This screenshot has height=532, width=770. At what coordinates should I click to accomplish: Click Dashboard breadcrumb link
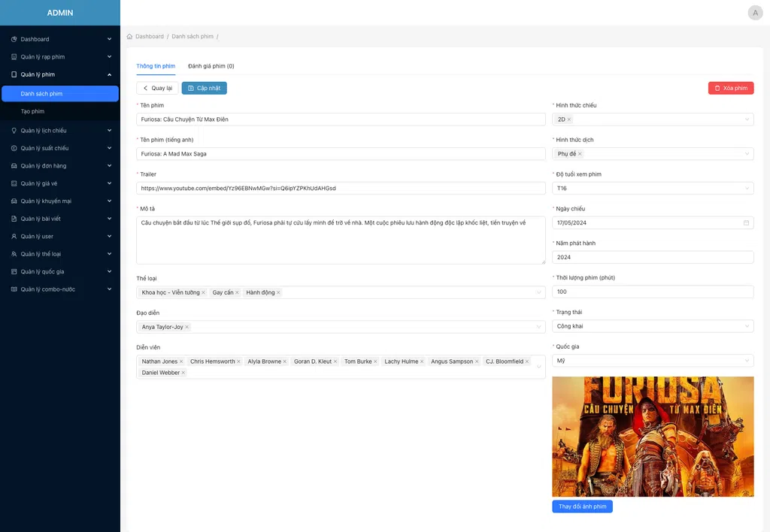pos(150,36)
